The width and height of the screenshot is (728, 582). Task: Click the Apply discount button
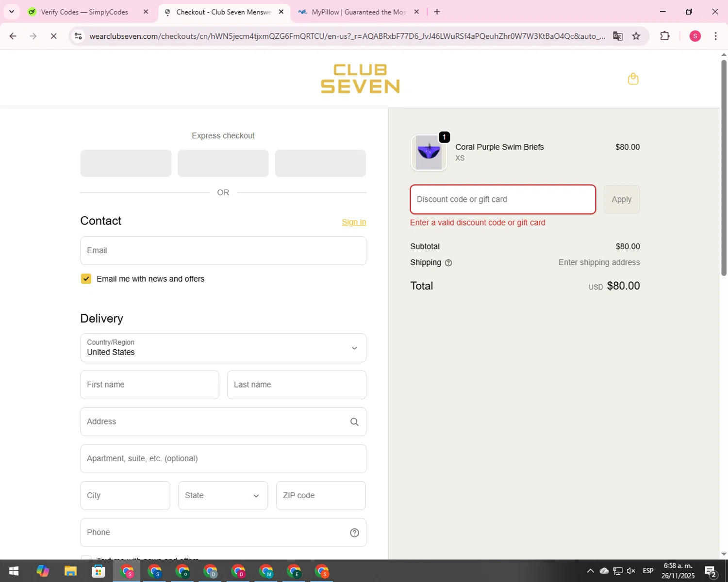(x=622, y=199)
